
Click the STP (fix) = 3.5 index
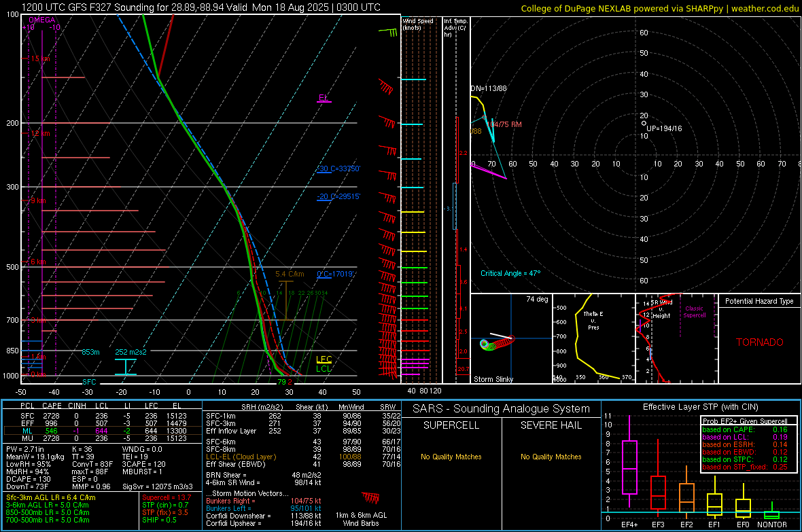[x=165, y=512]
